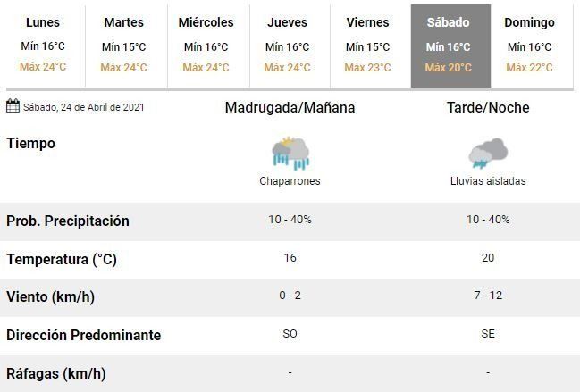Image resolution: width=580 pixels, height=392 pixels.
Task: Click the Temperatura (°C) row label
Action: [x=62, y=260]
